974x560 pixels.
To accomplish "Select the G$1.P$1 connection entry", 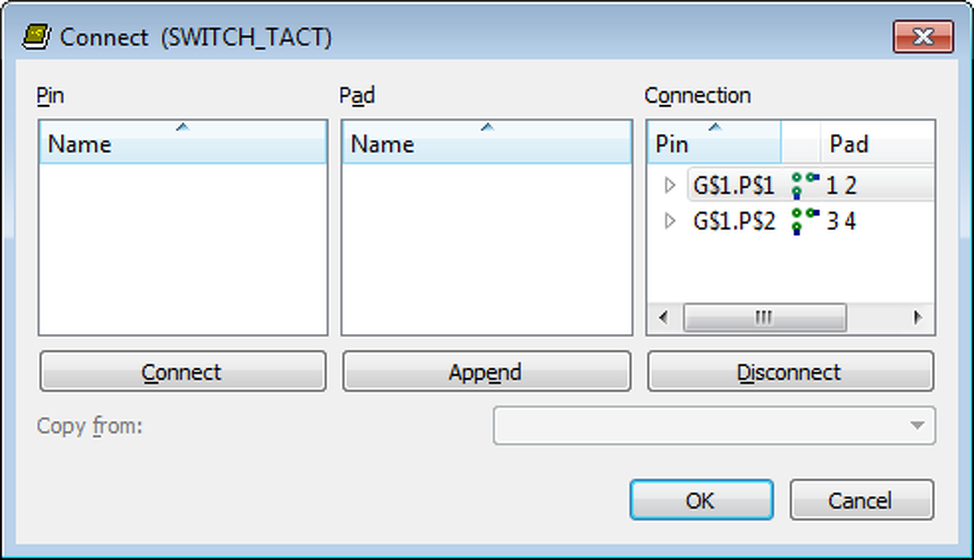I will coord(734,185).
